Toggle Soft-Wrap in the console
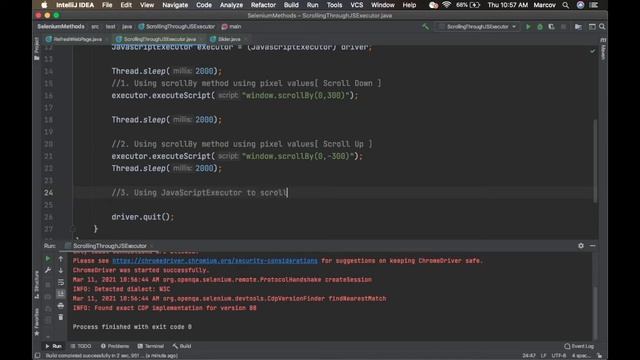 click(60, 282)
